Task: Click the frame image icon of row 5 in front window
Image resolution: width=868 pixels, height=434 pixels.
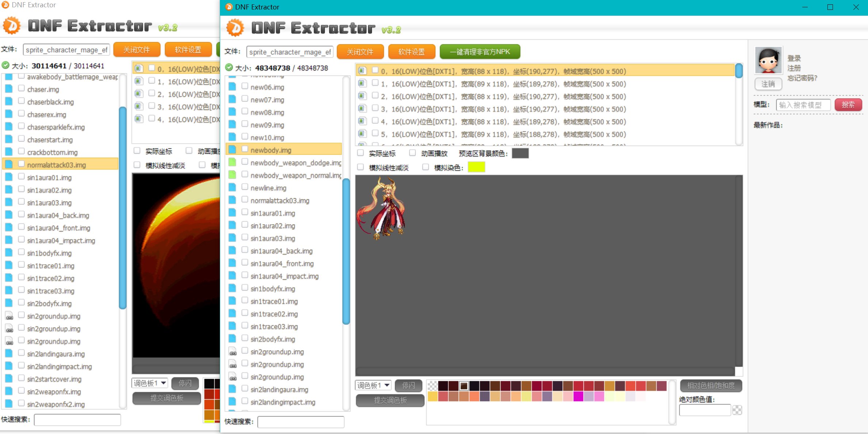Action: (362, 134)
